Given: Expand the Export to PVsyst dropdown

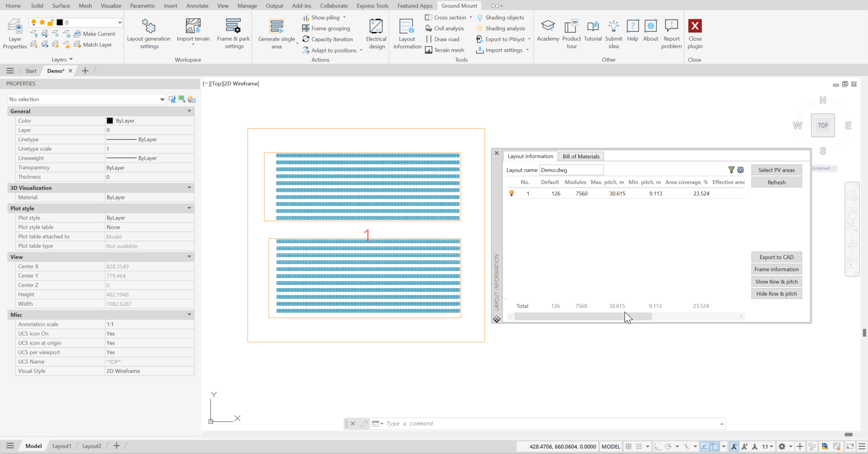Looking at the screenshot, I should click(x=529, y=39).
